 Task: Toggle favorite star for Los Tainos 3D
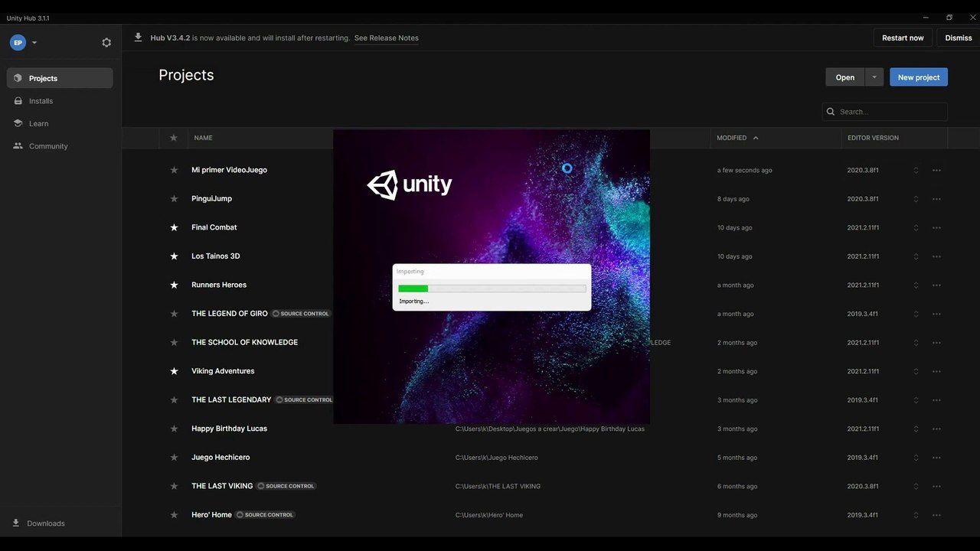(174, 256)
